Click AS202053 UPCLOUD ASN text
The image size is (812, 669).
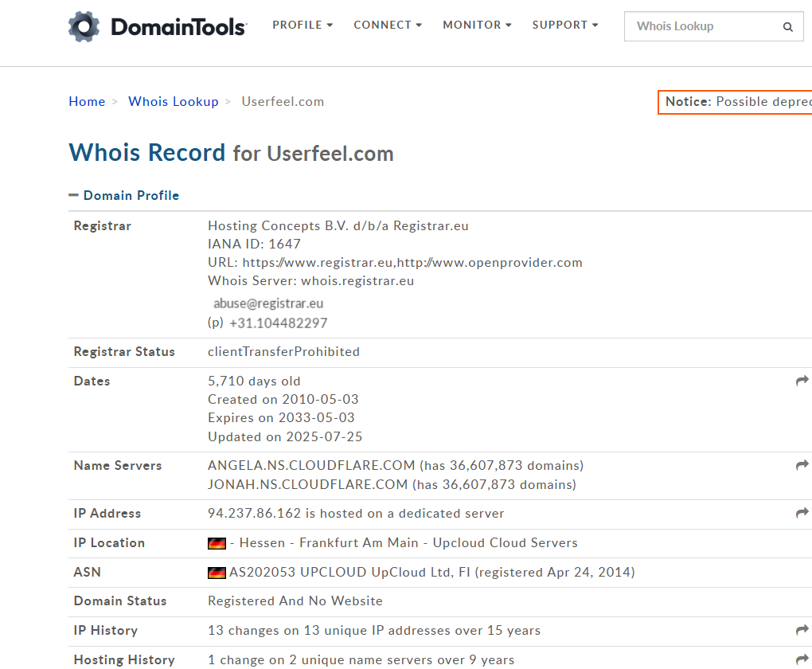tap(298, 572)
